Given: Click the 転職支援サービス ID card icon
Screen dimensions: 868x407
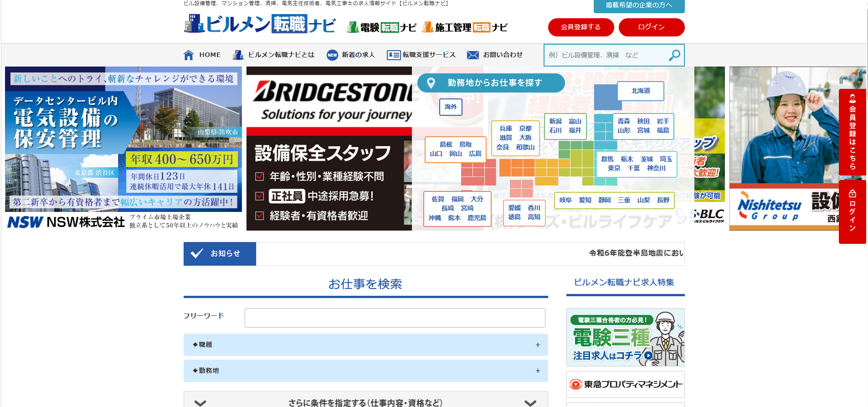Looking at the screenshot, I should [x=393, y=55].
